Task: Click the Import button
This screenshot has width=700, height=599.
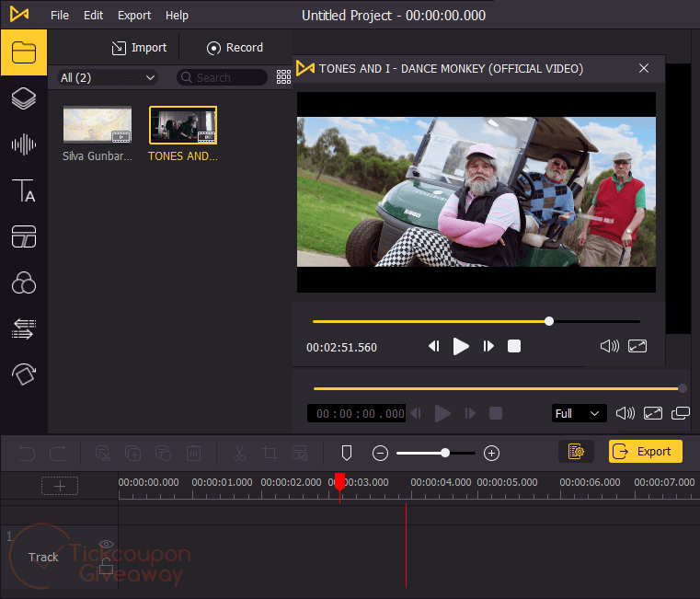Action: point(139,48)
